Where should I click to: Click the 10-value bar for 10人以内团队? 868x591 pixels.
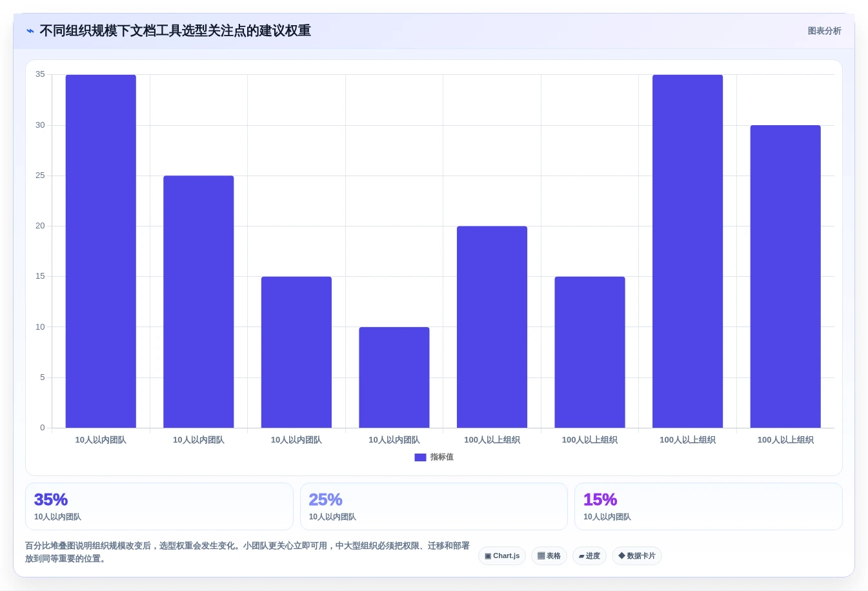click(394, 377)
